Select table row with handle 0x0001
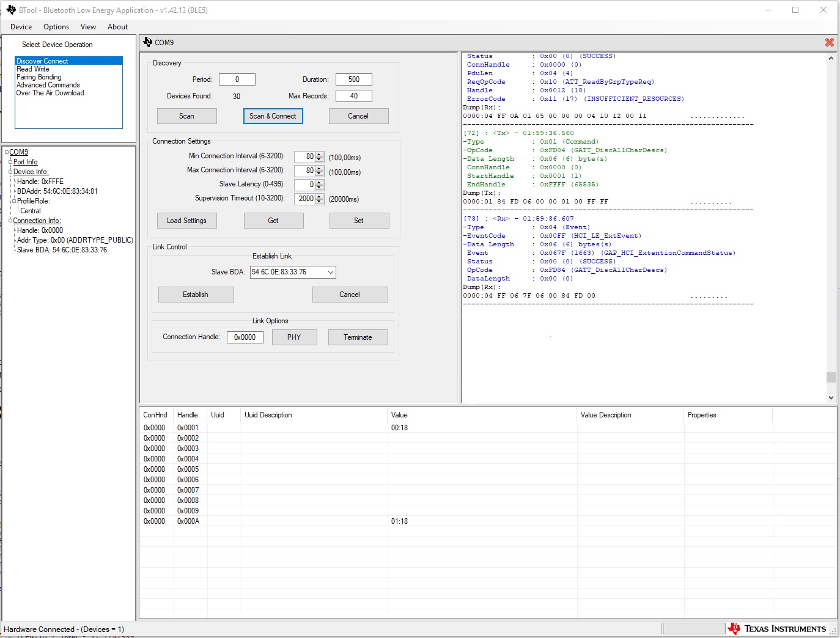Image resolution: width=840 pixels, height=638 pixels. 488,428
